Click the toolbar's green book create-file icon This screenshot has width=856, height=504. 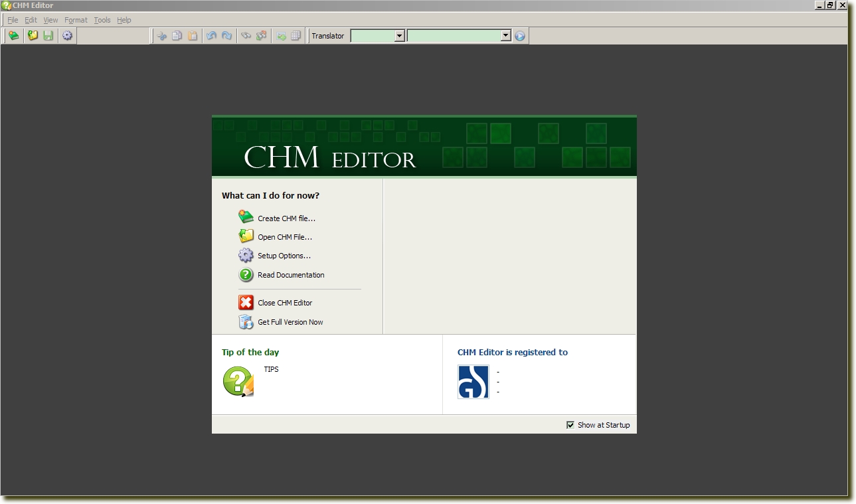click(13, 36)
